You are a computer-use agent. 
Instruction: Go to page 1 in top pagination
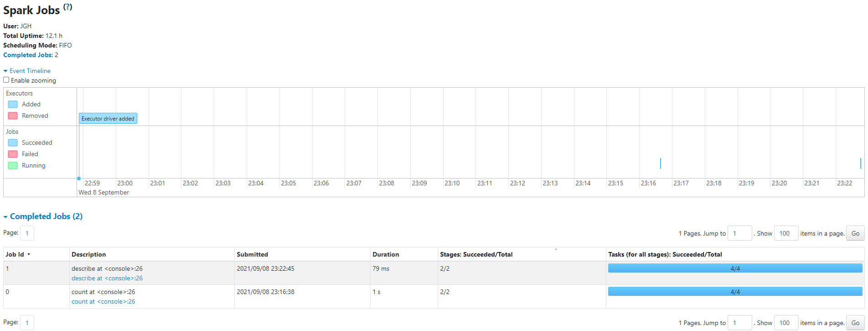27,233
